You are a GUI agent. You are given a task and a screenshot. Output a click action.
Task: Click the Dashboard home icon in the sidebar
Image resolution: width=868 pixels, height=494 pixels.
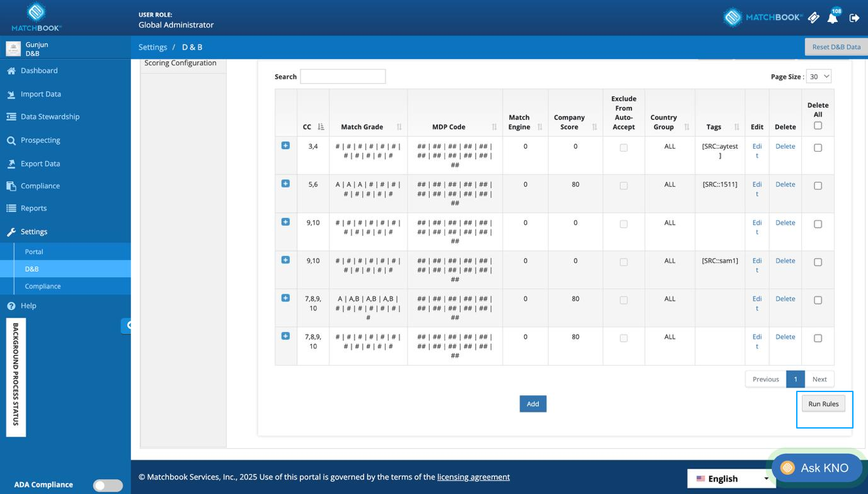[11, 70]
